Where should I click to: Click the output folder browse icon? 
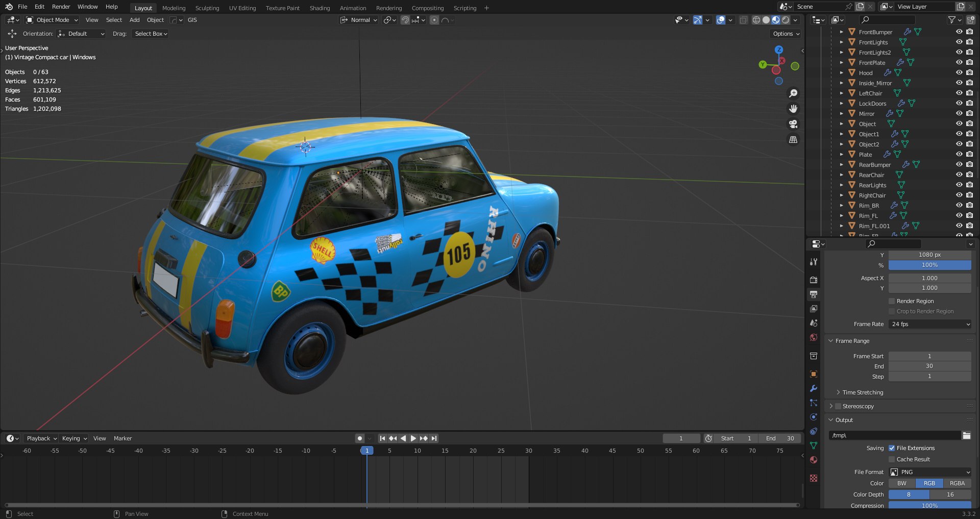(967, 435)
